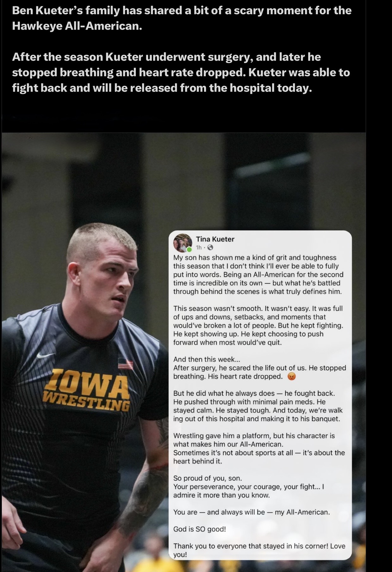Click 'But he did what he always does' paragraph

[x=258, y=406]
